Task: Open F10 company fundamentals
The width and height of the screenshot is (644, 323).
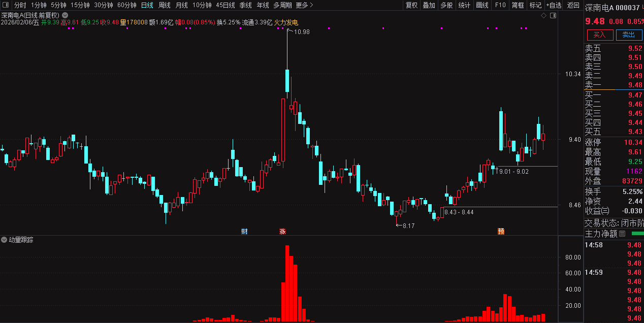Action: tap(500, 5)
